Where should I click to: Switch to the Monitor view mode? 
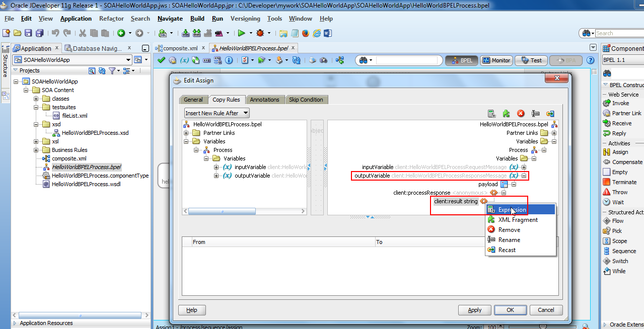[x=496, y=60]
